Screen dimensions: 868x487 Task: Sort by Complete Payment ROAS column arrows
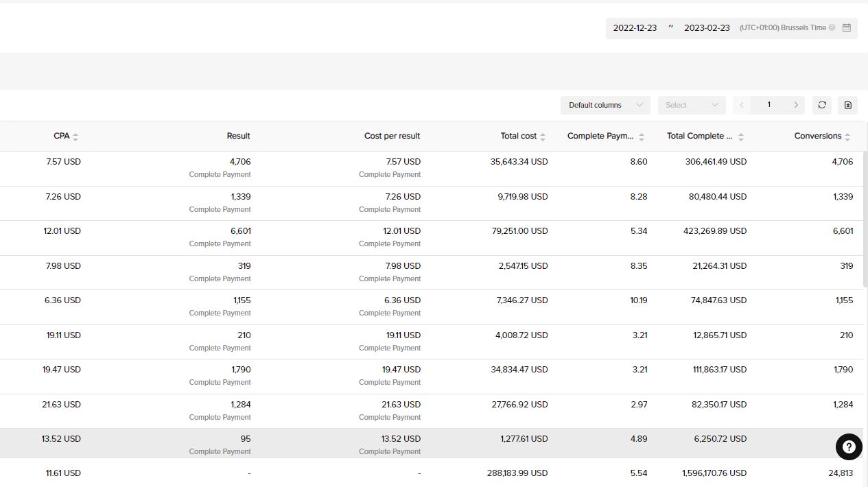pos(642,136)
